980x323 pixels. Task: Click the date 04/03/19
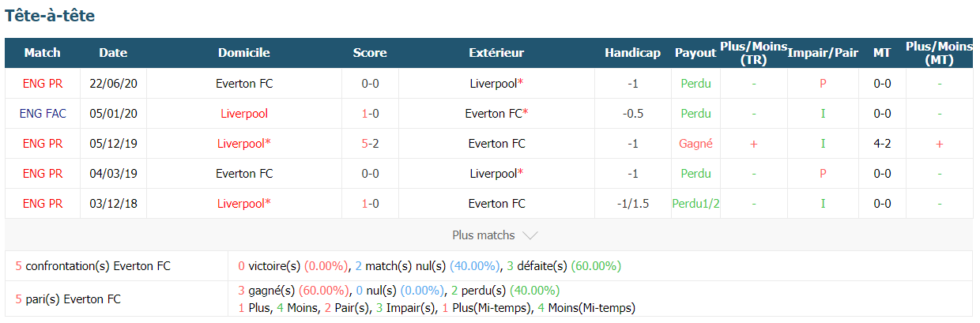[x=113, y=173]
